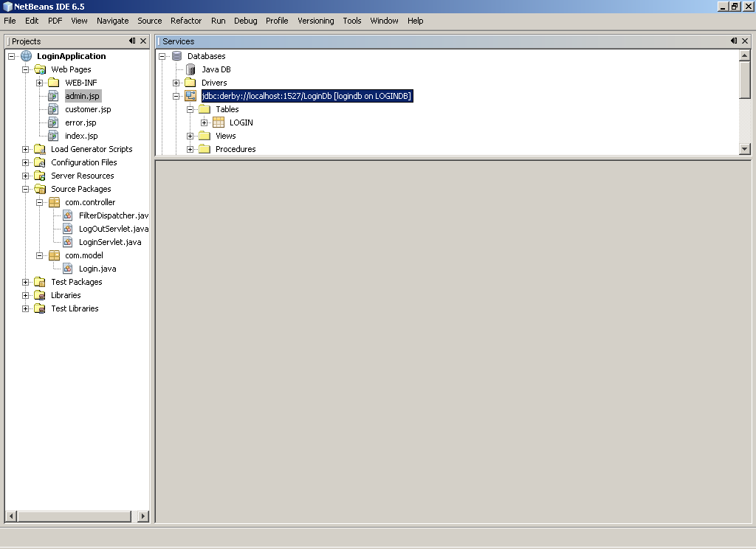This screenshot has width=756, height=549.
Task: Open the Versioning menu
Action: [315, 21]
